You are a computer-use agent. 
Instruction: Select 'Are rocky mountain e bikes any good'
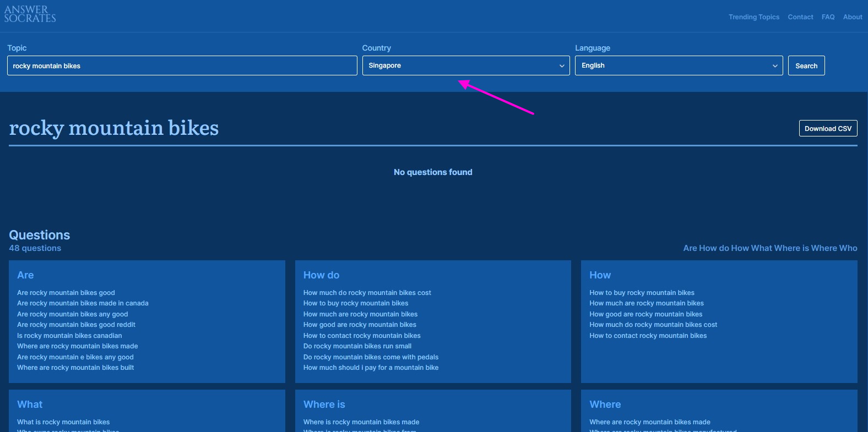click(75, 357)
